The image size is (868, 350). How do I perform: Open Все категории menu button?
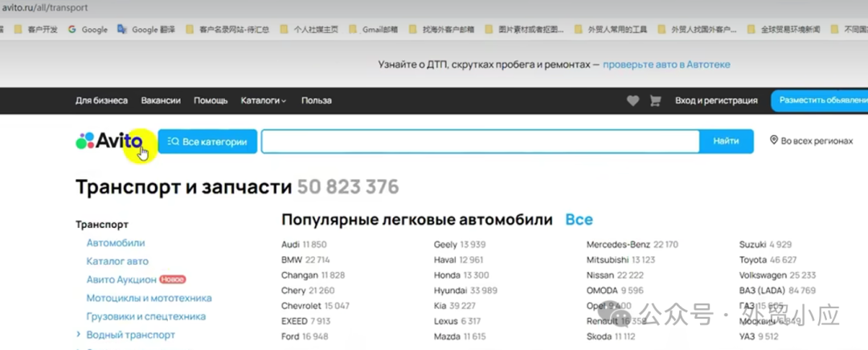pyautogui.click(x=207, y=141)
